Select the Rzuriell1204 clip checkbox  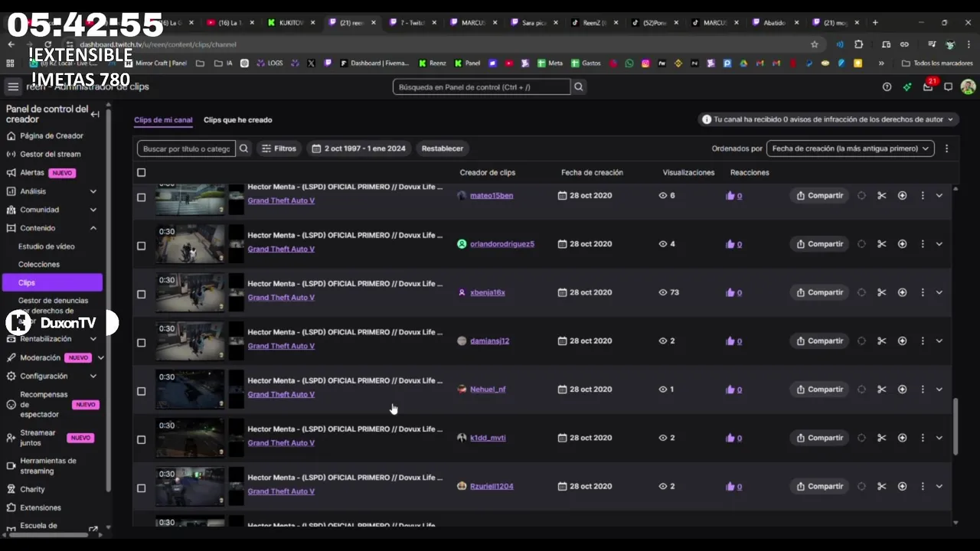click(141, 487)
